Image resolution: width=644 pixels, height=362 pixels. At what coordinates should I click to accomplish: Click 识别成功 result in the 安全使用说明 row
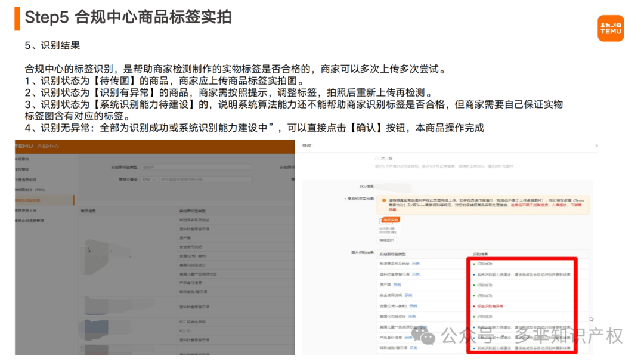click(484, 295)
